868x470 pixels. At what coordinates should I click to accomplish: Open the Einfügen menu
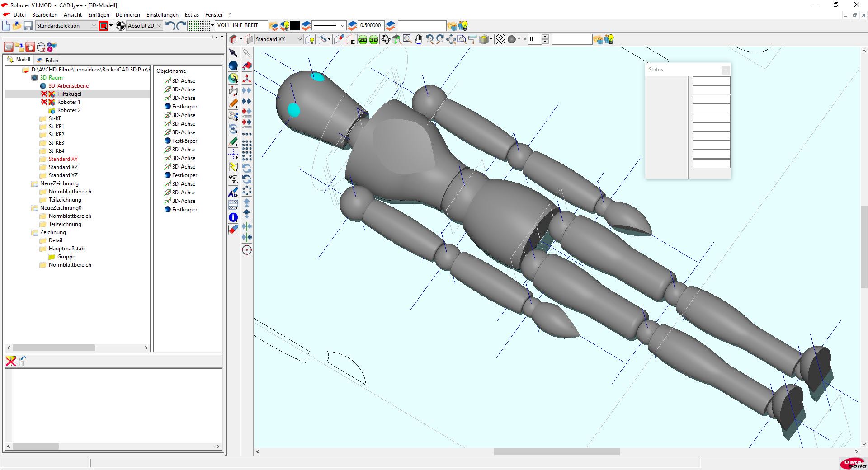[99, 15]
